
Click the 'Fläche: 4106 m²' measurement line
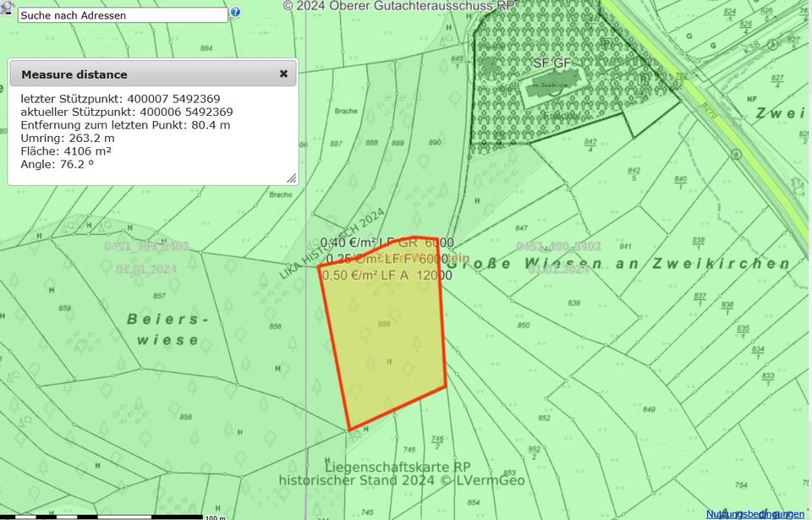pyautogui.click(x=66, y=151)
